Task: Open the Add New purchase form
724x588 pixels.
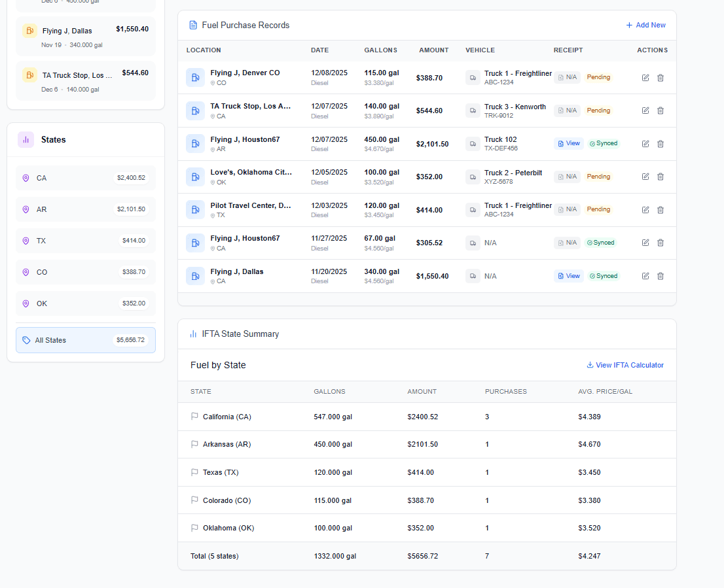Action: pos(645,25)
